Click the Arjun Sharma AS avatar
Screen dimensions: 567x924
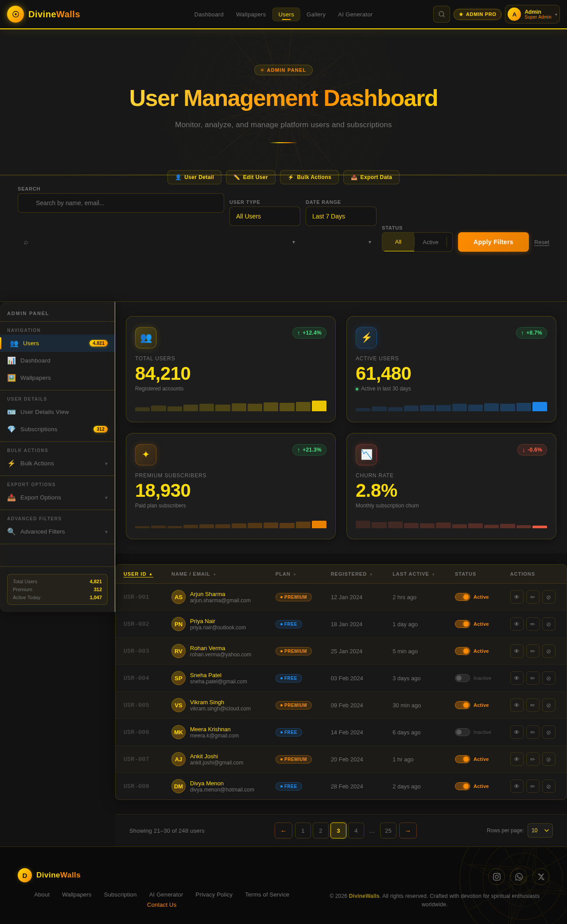tap(179, 597)
